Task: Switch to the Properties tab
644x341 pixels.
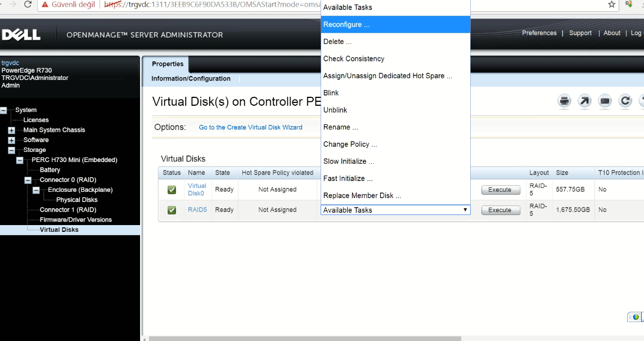Action: point(168,64)
